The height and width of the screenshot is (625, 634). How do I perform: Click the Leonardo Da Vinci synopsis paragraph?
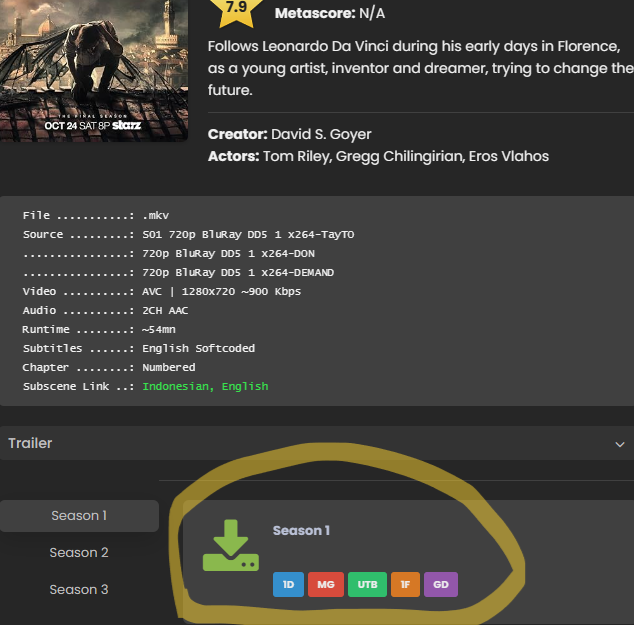coord(421,68)
